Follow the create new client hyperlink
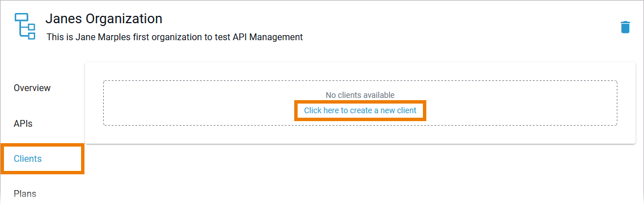The image size is (644, 206). 360,110
